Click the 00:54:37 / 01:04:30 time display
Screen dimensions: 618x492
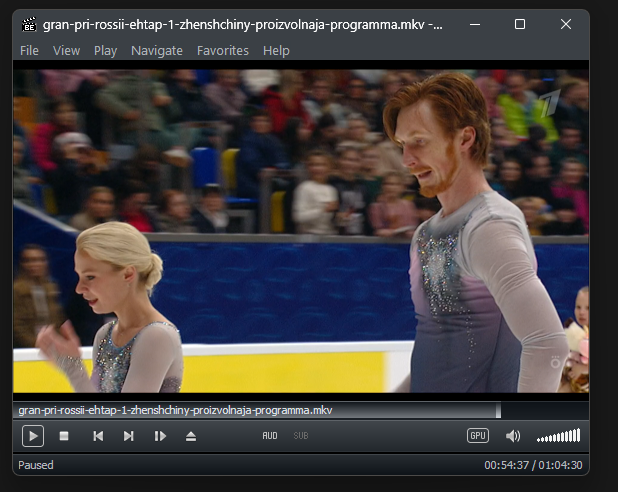pos(531,465)
